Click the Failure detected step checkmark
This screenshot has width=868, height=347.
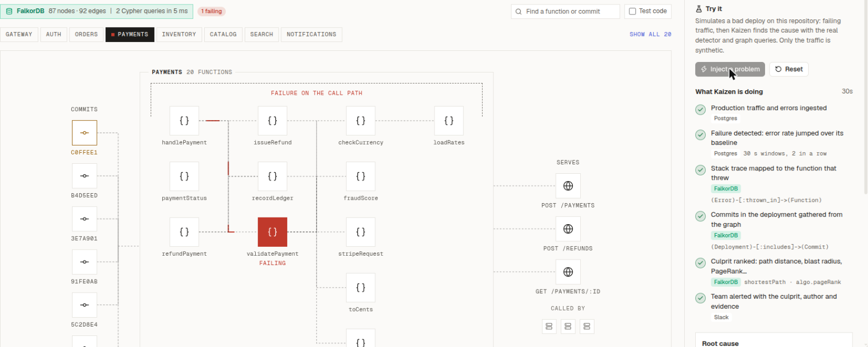coord(700,134)
